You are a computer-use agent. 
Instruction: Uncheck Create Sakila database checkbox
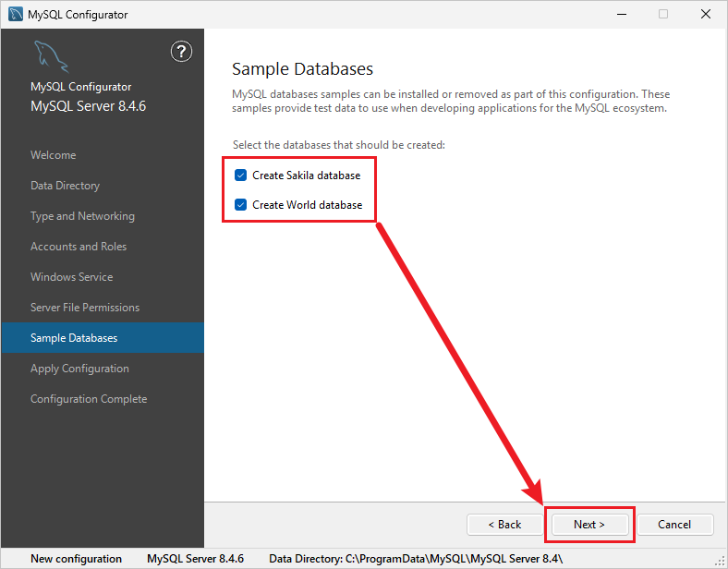[x=240, y=175]
